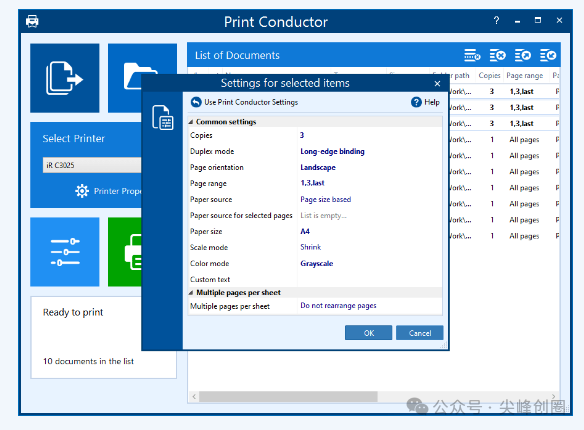Click the first list toolbar icon in List of Documents
Screen dimensions: 584x430
472,55
